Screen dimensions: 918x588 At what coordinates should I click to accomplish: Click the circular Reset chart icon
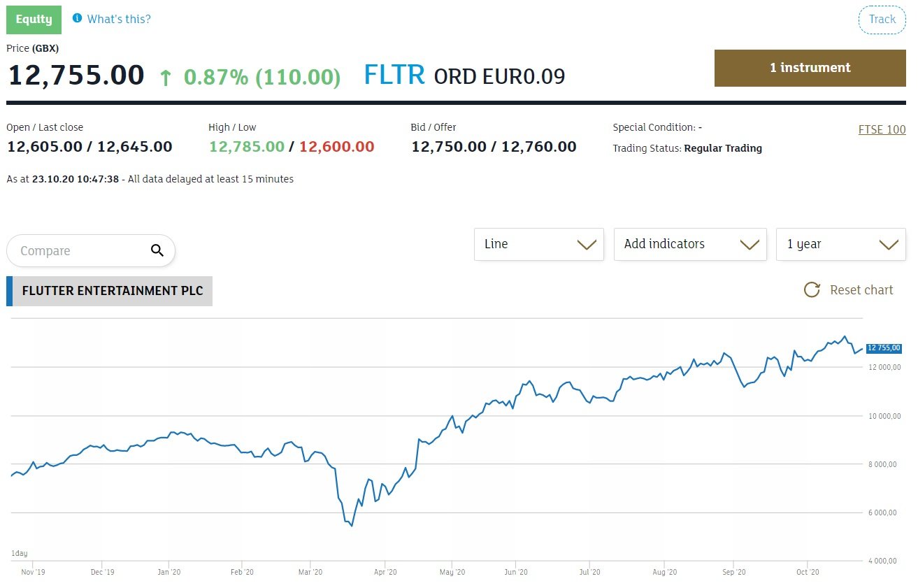coord(812,290)
